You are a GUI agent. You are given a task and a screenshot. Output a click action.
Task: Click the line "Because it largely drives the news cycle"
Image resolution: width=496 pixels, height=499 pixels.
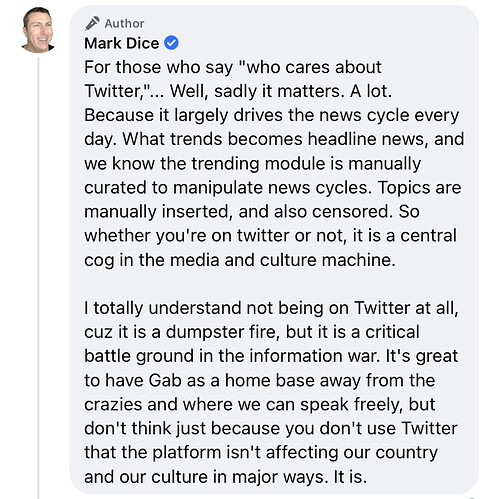(x=272, y=116)
